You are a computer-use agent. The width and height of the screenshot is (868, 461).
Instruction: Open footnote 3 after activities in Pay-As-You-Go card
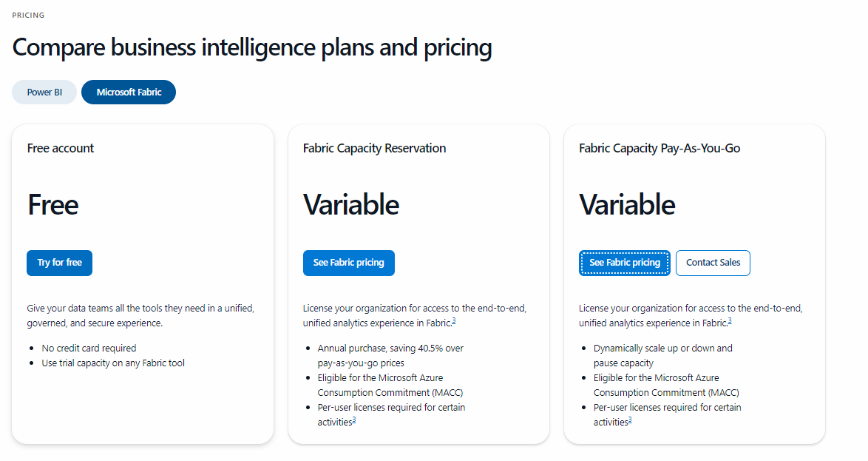point(630,420)
